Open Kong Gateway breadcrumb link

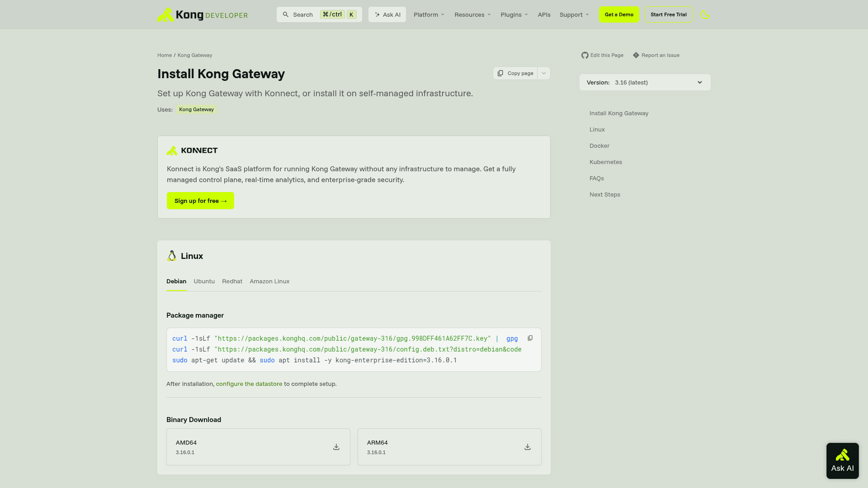click(195, 55)
